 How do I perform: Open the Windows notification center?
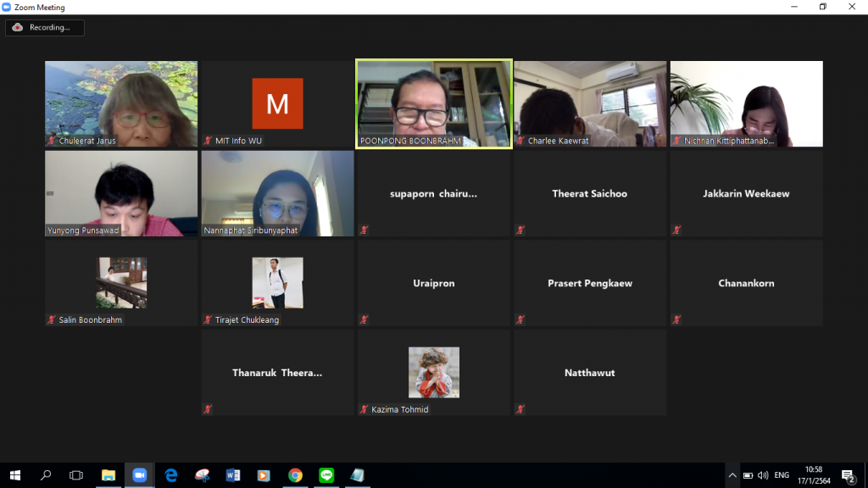point(848,475)
